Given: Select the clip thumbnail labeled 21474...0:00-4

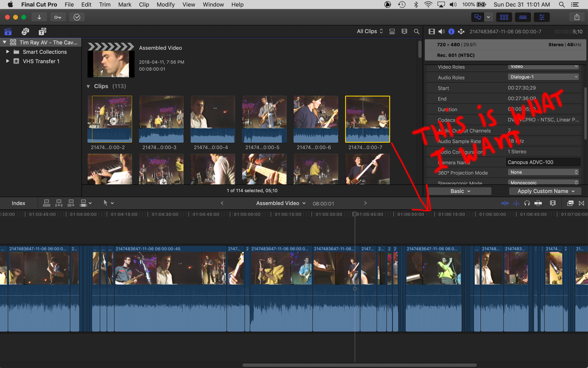Looking at the screenshot, I should pos(212,119).
